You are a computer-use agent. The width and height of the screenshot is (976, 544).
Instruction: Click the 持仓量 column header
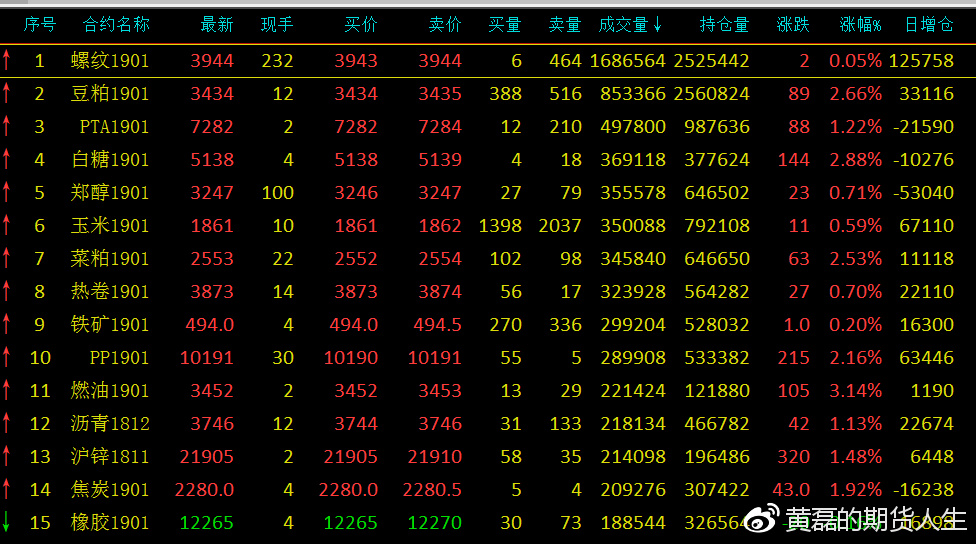[725, 25]
